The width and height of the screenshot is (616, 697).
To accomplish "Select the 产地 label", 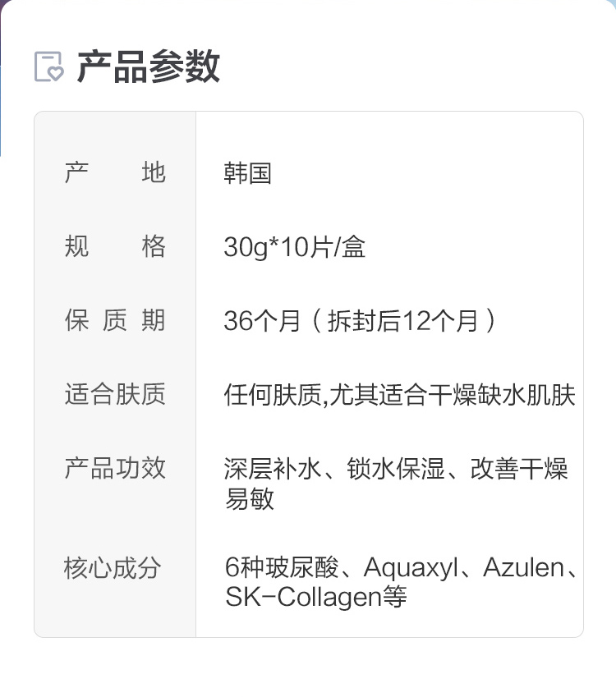I will point(115,173).
